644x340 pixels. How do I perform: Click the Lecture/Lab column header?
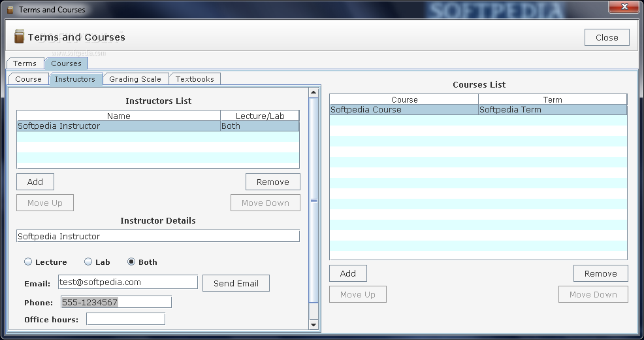(259, 116)
